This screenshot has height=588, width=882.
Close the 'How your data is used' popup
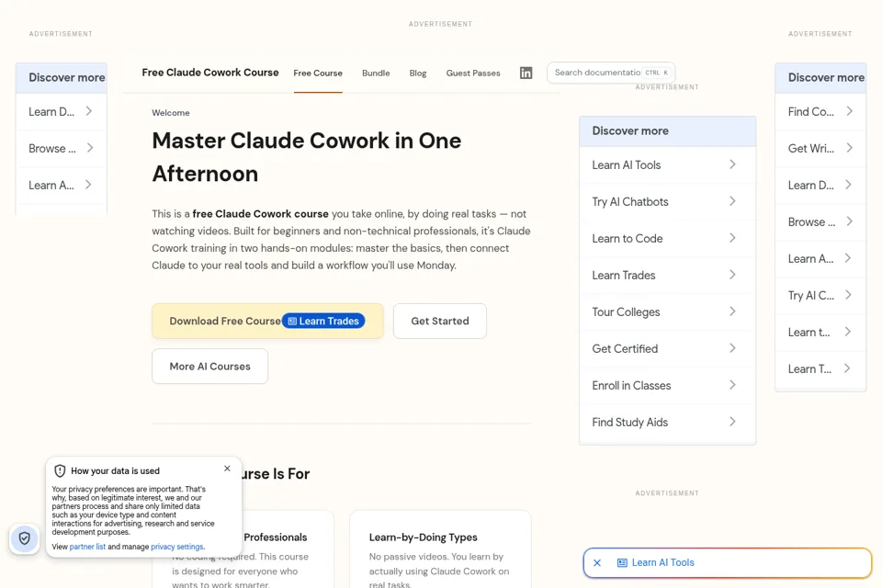(227, 469)
